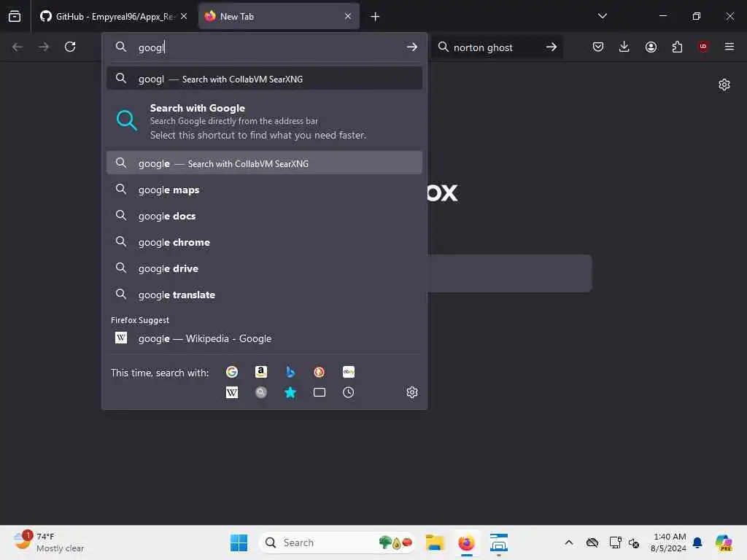The width and height of the screenshot is (747, 560).
Task: Open Save to Pocket
Action: point(598,47)
